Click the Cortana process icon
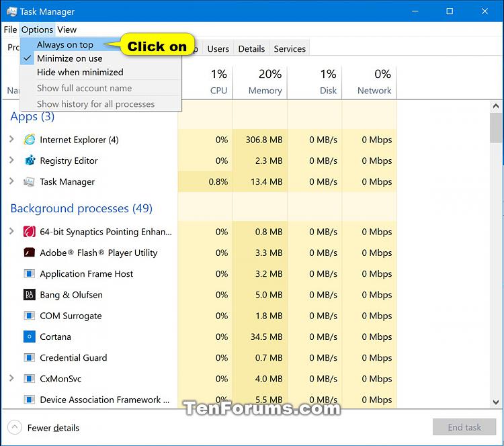This screenshot has height=446, width=504. (x=30, y=337)
